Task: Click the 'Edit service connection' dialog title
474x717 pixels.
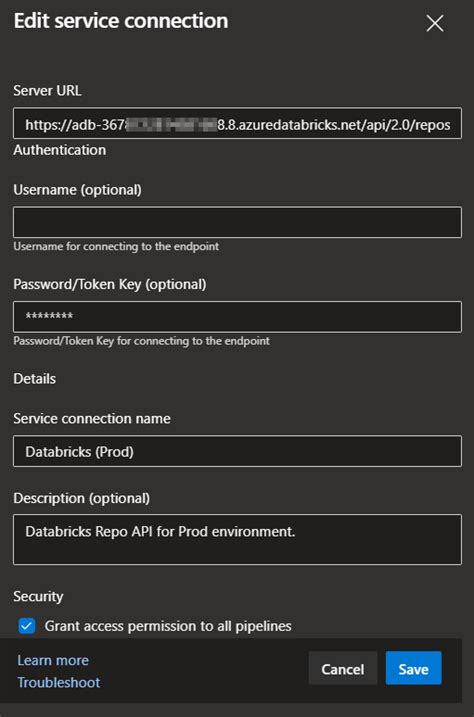Action: click(x=121, y=21)
